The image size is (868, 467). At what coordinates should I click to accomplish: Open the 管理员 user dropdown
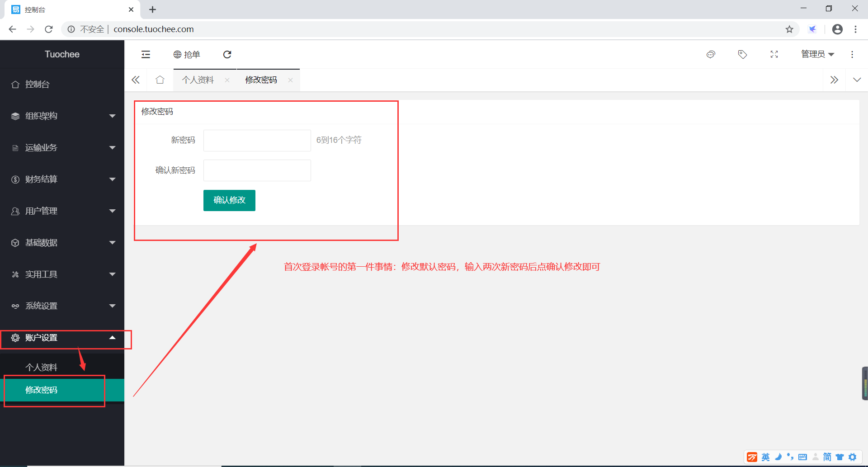817,54
